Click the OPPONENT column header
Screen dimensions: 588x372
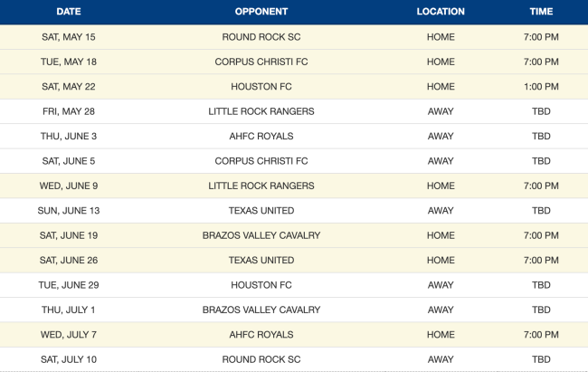pos(261,12)
